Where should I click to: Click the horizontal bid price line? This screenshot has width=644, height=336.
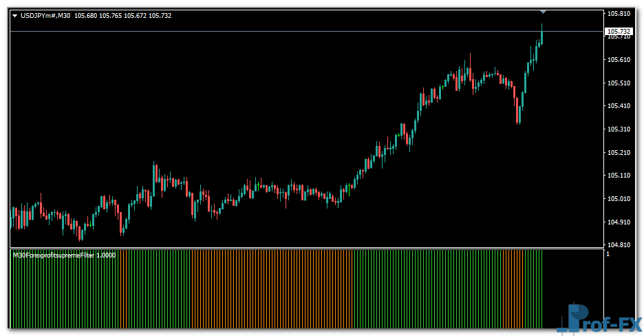275,32
